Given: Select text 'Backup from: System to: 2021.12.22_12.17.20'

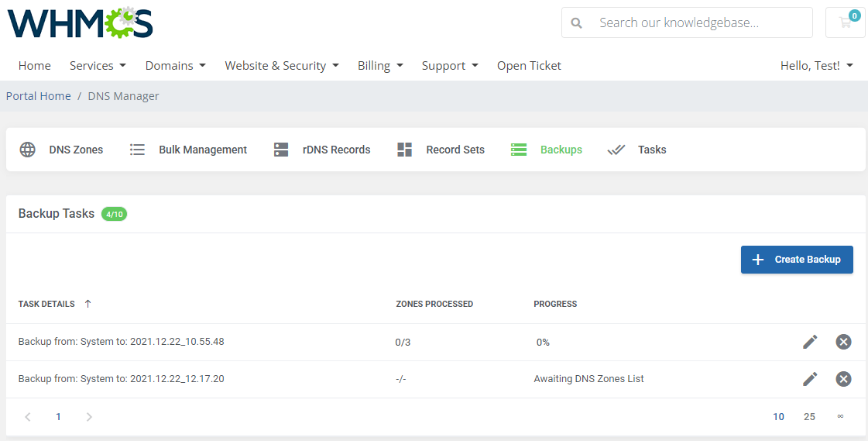Looking at the screenshot, I should click(122, 379).
